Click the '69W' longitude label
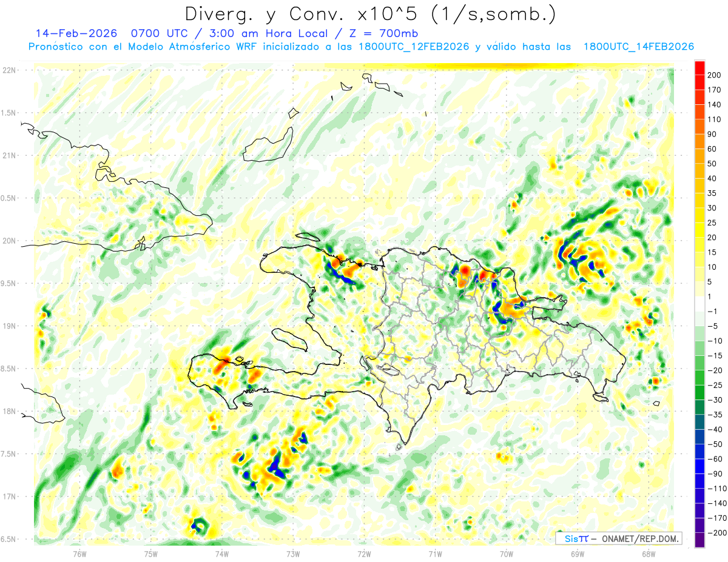Viewport: 728px width, 562px height. point(578,554)
